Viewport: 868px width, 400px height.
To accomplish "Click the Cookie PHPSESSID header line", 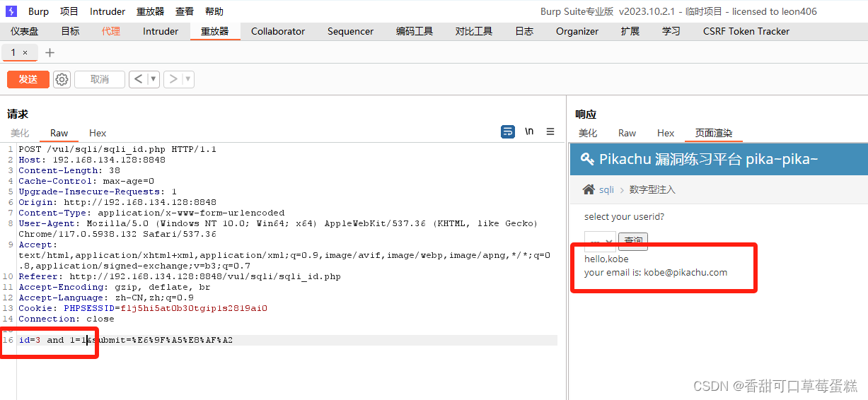I will [x=143, y=308].
